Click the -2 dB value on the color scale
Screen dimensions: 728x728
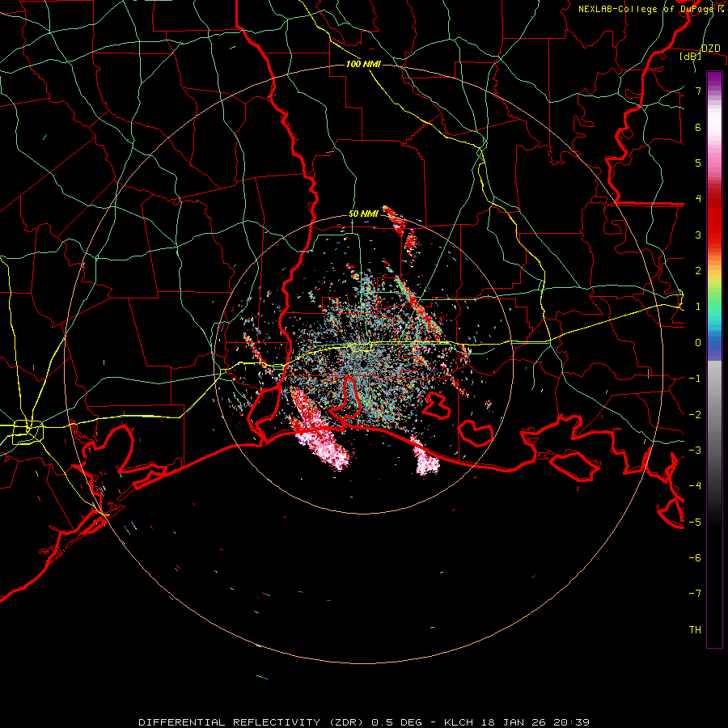(x=695, y=414)
